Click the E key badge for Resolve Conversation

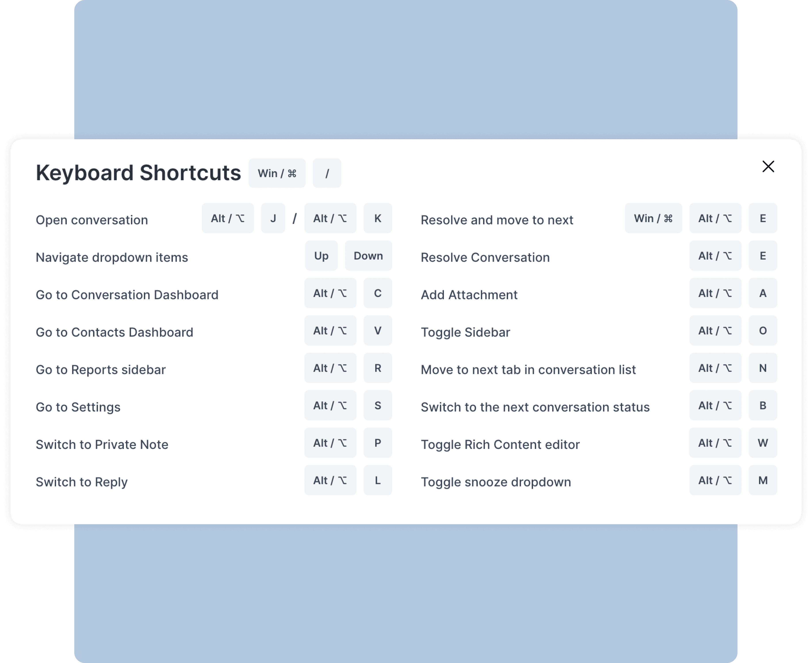coord(762,255)
